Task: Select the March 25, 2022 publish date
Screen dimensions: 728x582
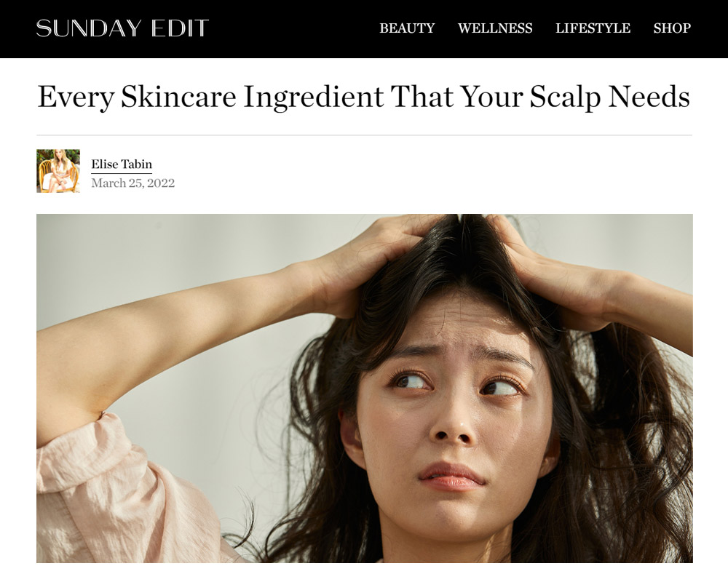Action: pos(132,183)
